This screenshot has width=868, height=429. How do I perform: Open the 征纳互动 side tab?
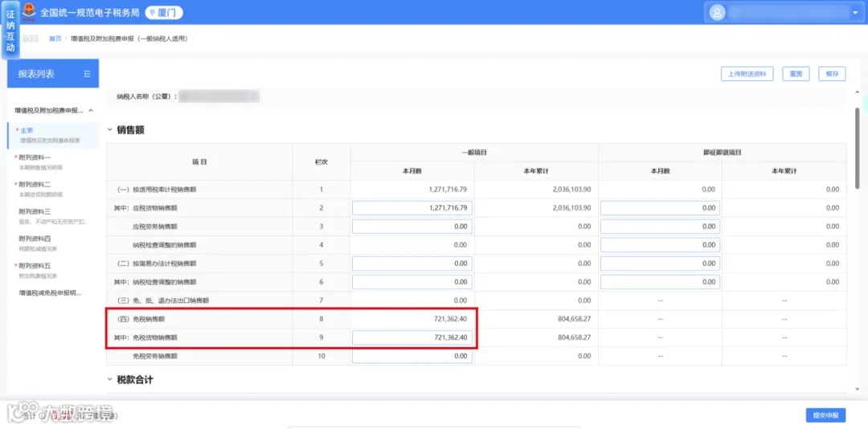tap(10, 30)
